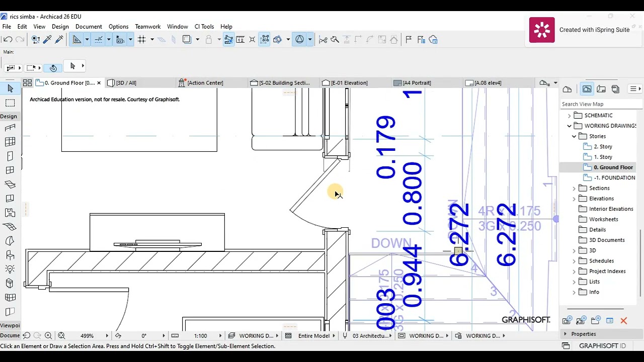The height and width of the screenshot is (362, 644).
Task: Open the Teamwork menu
Action: (147, 27)
